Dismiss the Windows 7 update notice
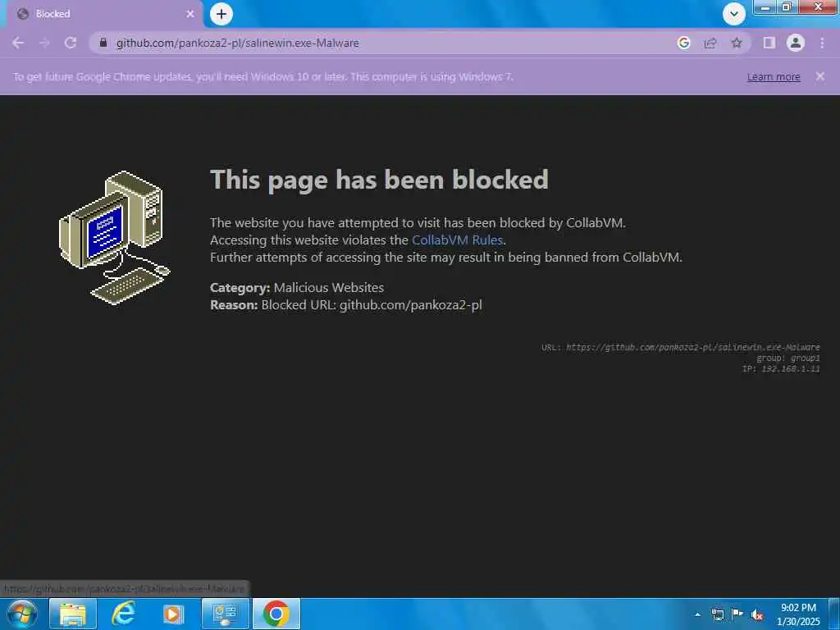This screenshot has height=630, width=840. pyautogui.click(x=819, y=76)
